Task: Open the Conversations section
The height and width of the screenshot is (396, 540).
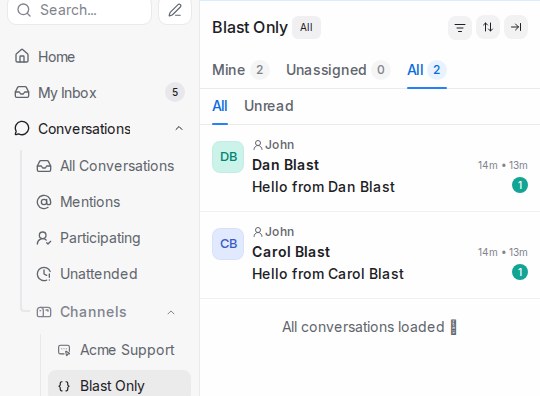Action: pos(84,129)
